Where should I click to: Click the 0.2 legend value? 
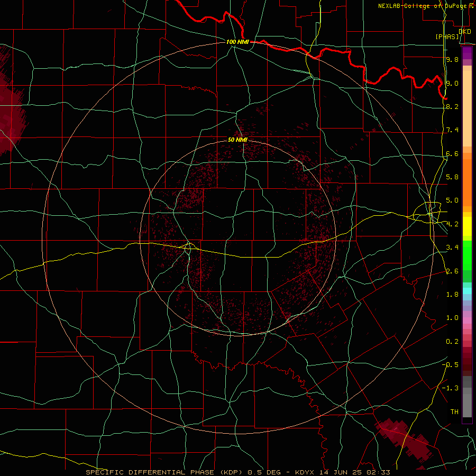coord(452,342)
